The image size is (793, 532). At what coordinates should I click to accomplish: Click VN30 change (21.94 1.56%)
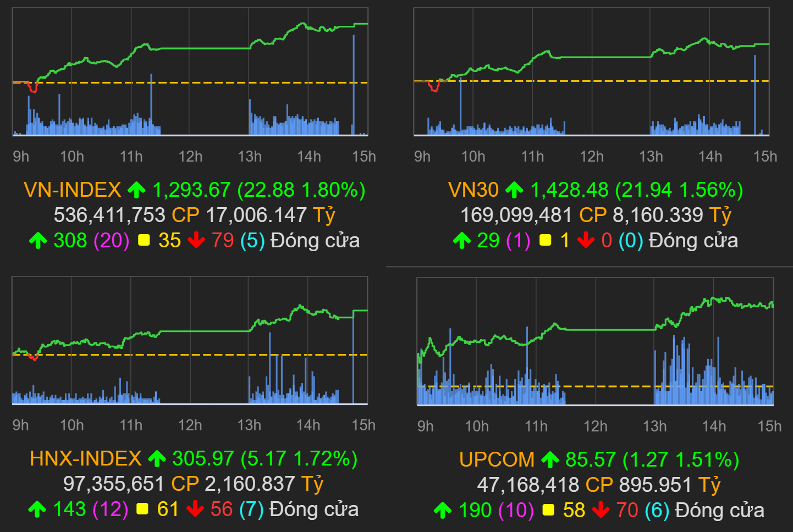pos(679,190)
